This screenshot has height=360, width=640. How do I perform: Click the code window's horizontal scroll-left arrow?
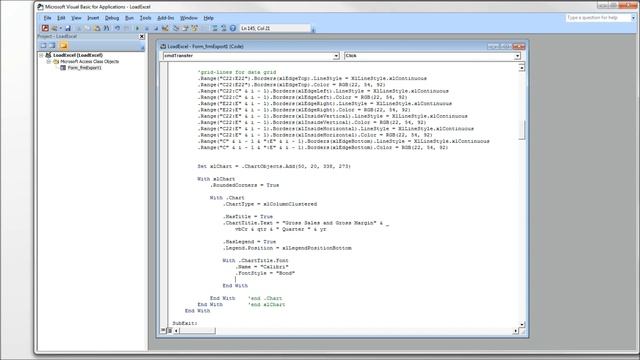click(176, 331)
